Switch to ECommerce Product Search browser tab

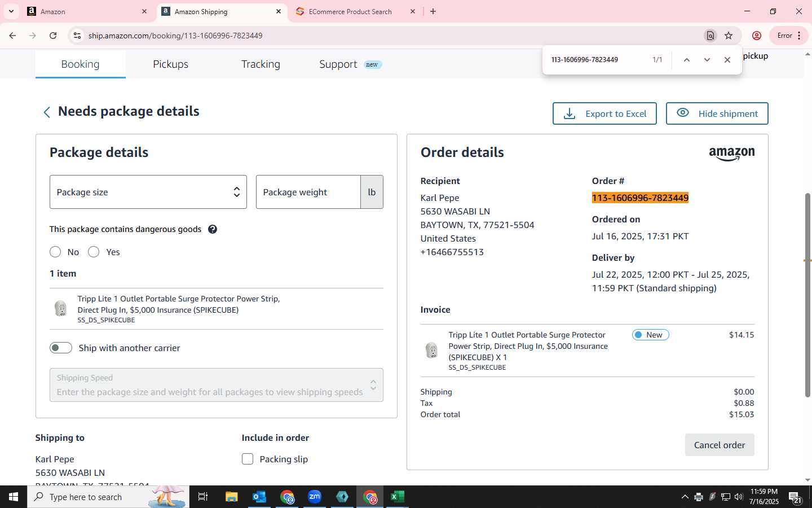pos(356,11)
